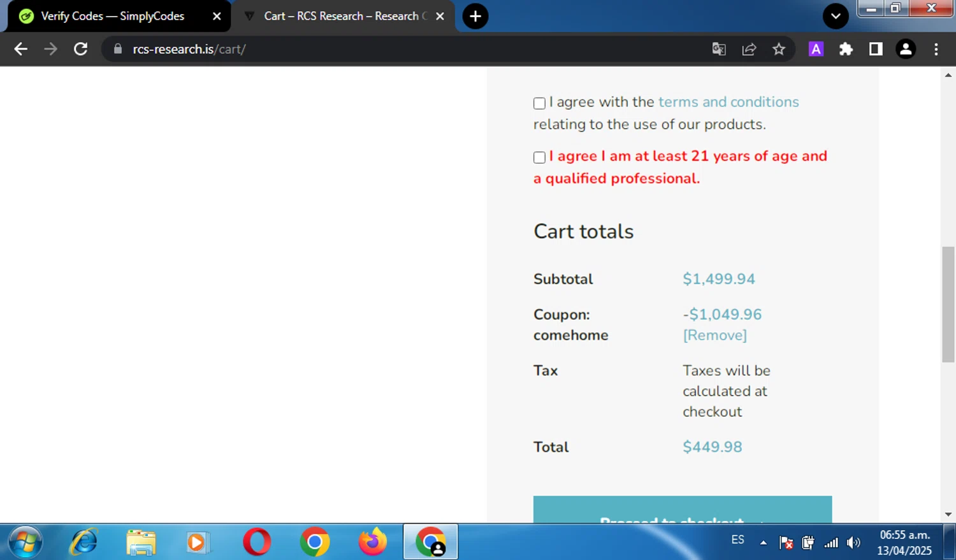Share this page icon in address bar
This screenshot has width=956, height=560.
(749, 49)
